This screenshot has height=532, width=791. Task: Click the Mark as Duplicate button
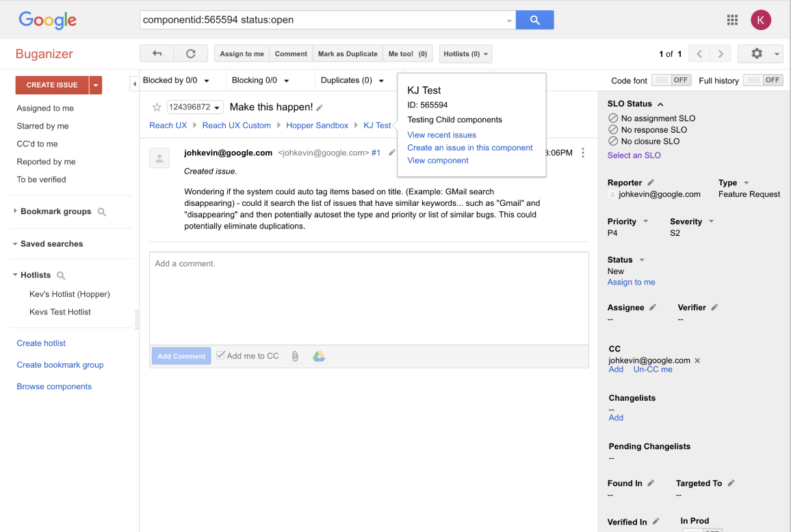[348, 54]
